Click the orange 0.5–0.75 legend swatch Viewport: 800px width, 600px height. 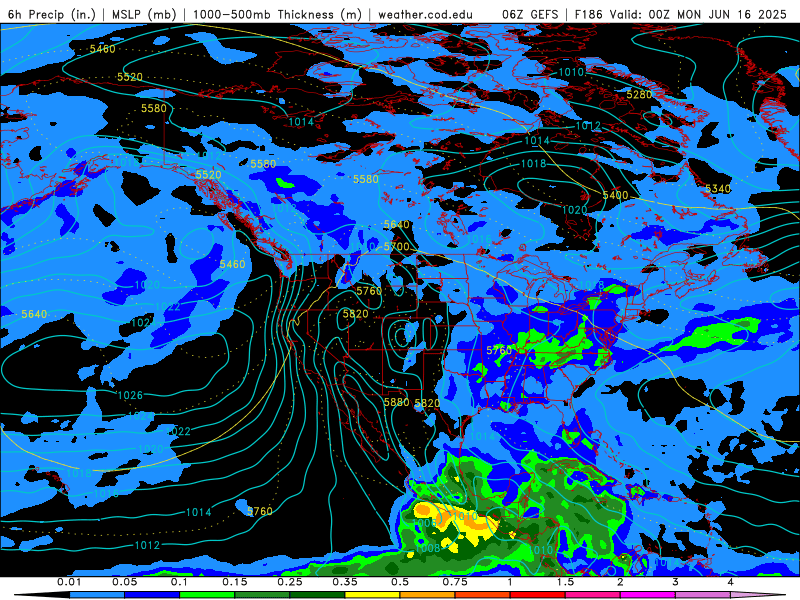[428, 595]
